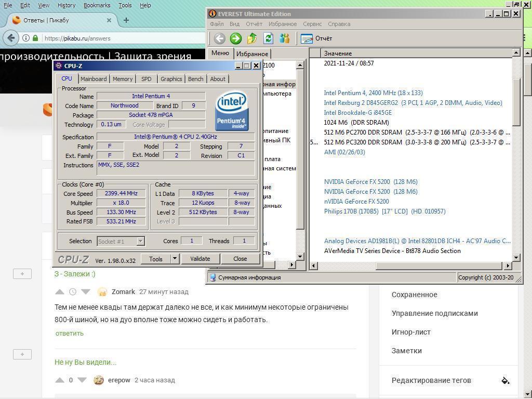Switch to the Избранное tab in EVEREST

tap(252, 54)
